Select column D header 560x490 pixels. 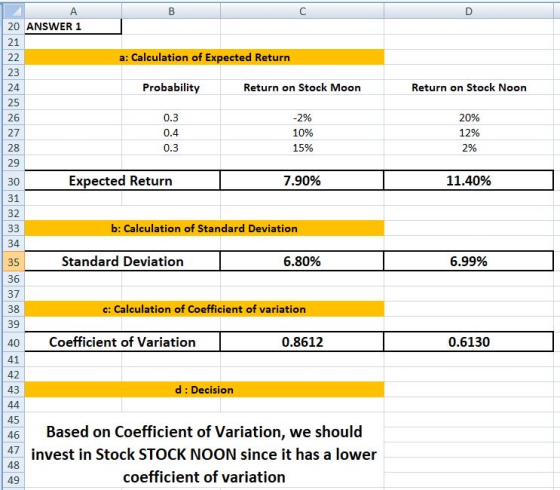[469, 11]
